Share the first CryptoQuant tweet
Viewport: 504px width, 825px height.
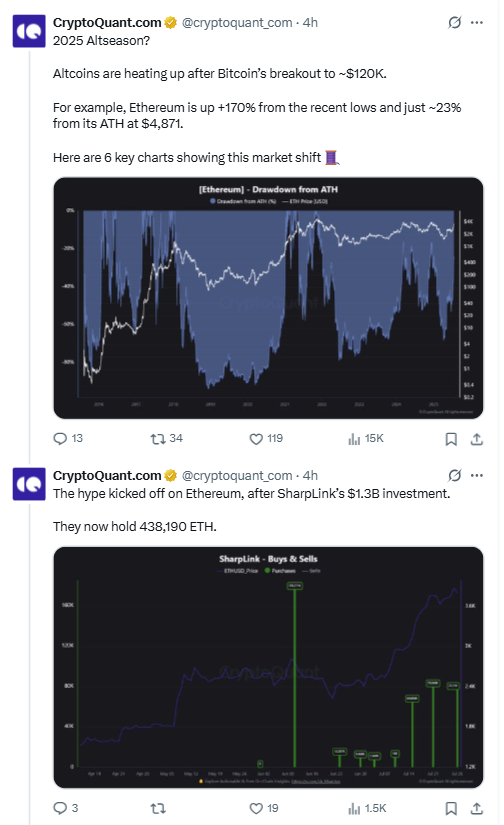(x=477, y=439)
